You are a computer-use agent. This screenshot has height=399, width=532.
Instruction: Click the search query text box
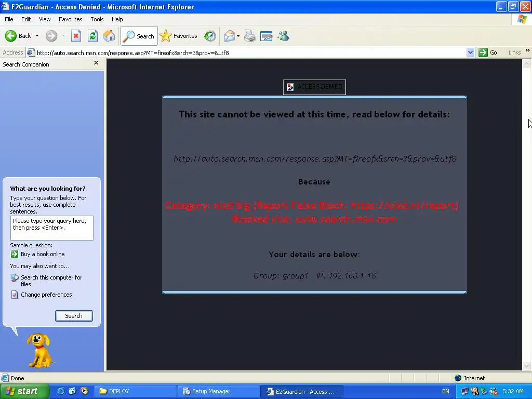click(x=51, y=228)
